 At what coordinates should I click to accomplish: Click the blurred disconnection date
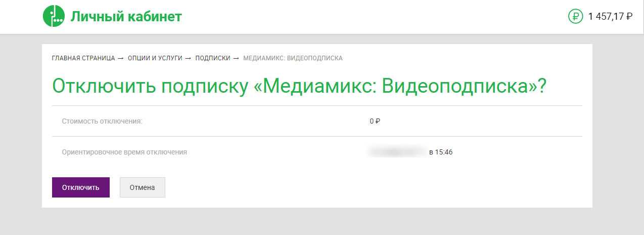point(398,151)
